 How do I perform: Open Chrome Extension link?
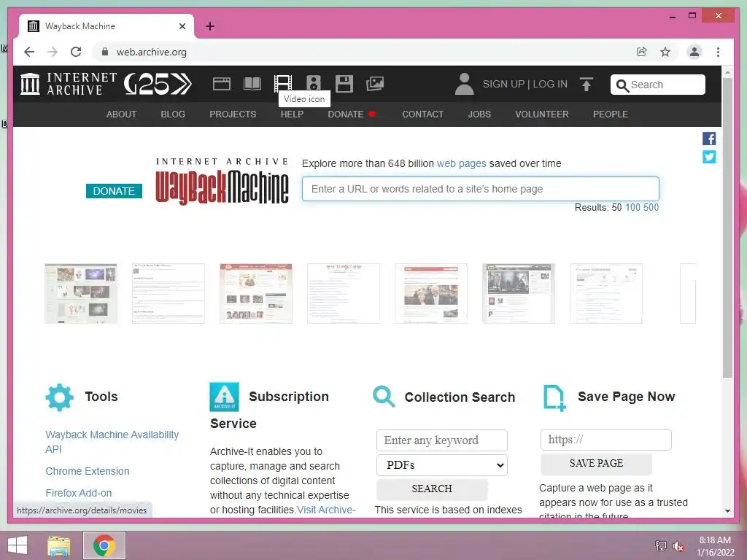click(88, 471)
